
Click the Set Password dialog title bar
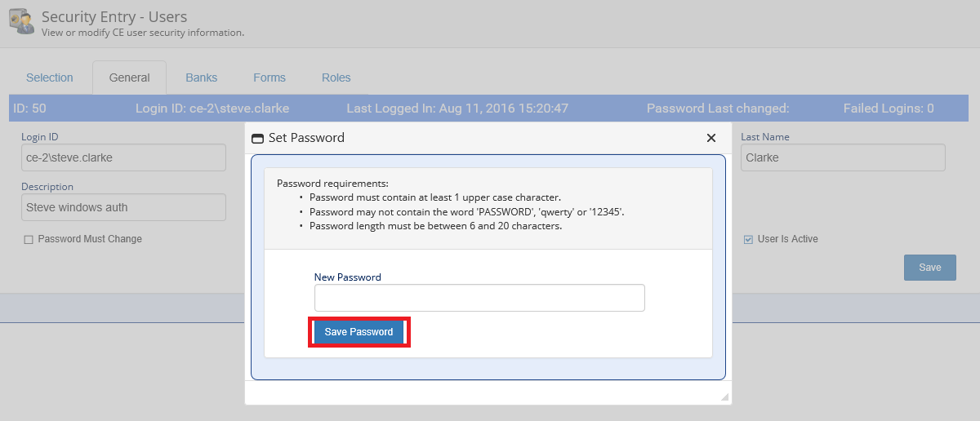pyautogui.click(x=490, y=138)
